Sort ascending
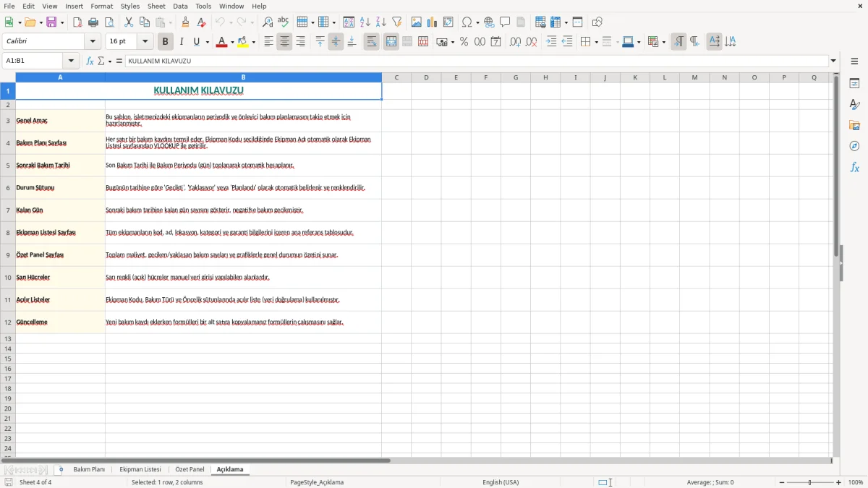 [365, 22]
